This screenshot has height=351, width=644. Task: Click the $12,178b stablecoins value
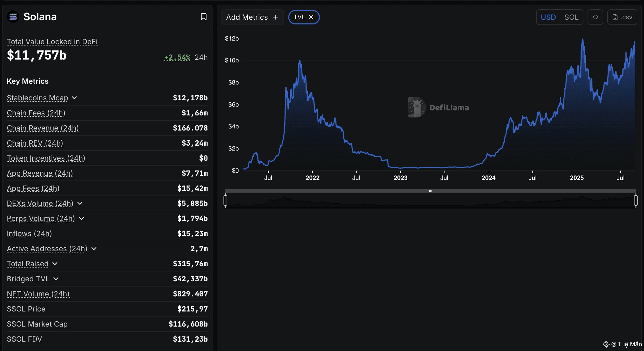(x=190, y=98)
